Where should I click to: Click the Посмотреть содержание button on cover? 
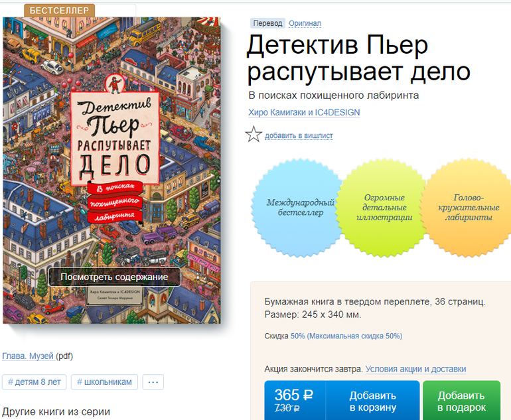coord(114,277)
